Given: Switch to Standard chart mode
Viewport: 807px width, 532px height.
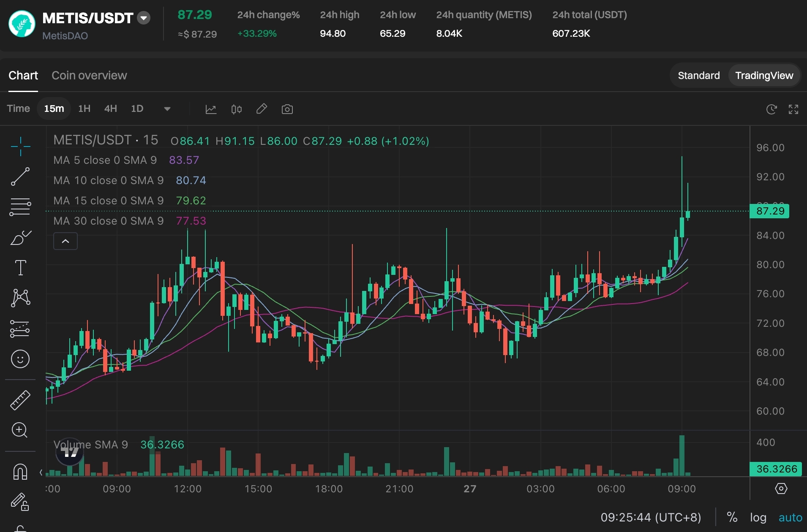Looking at the screenshot, I should [699, 75].
